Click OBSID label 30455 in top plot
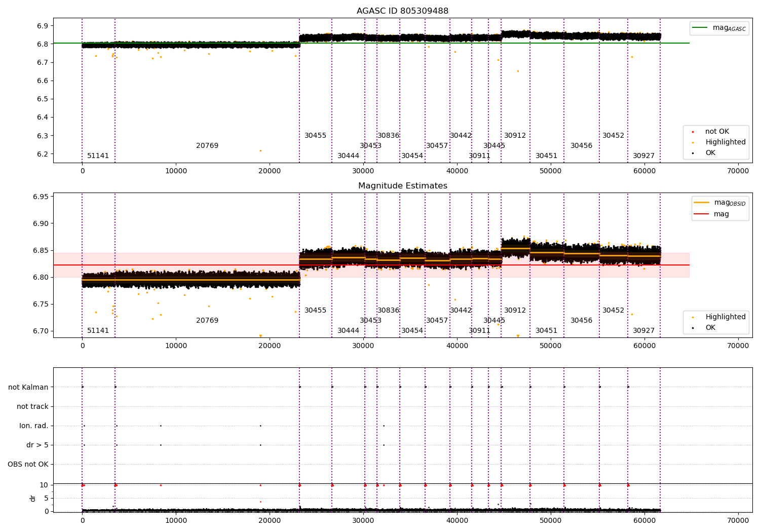Screen dimensions: 760x532 click(315, 136)
